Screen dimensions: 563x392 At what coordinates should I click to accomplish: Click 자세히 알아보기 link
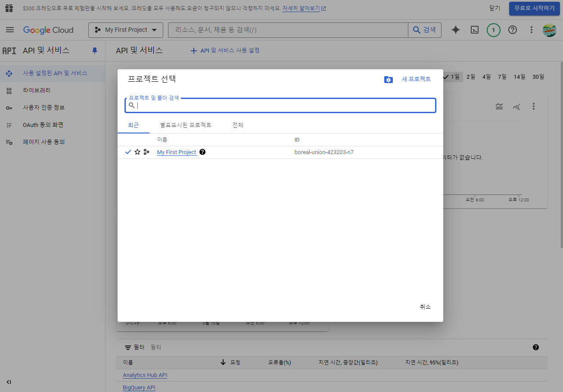(304, 9)
